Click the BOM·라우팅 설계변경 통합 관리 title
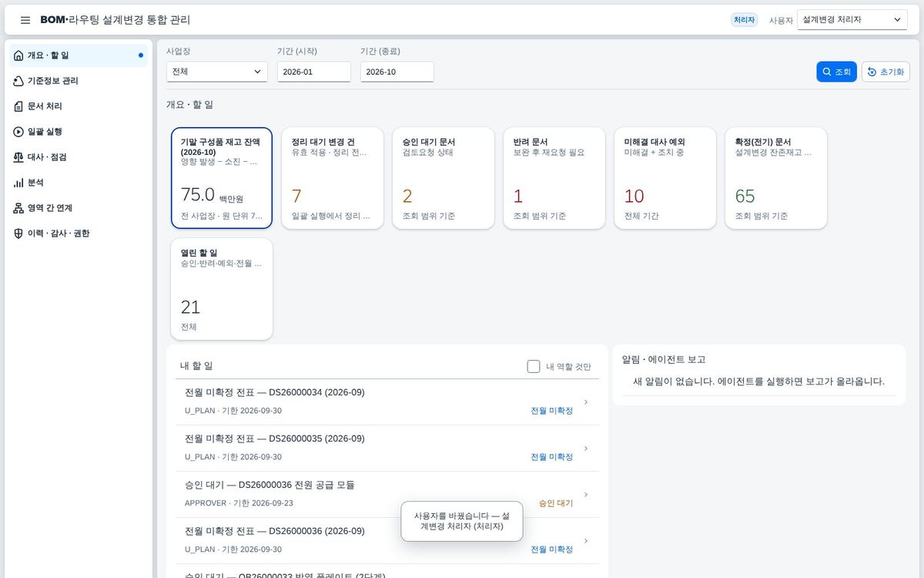Screen dimensions: 924x578 115,20
